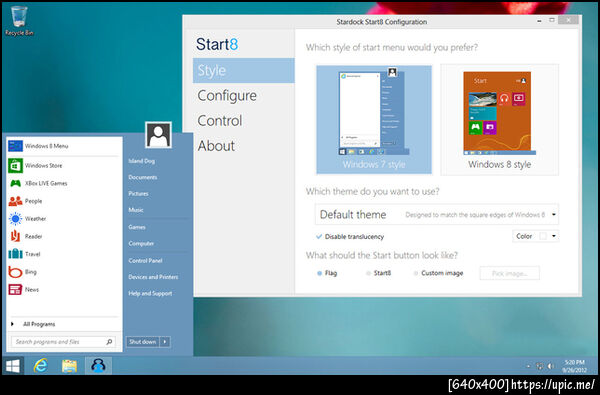Screen dimensions: 600x395
Task: Open Games from start menu
Action: pos(137,227)
